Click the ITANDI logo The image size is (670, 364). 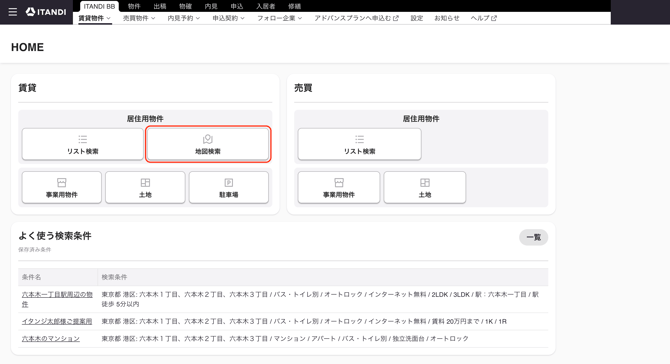click(46, 12)
